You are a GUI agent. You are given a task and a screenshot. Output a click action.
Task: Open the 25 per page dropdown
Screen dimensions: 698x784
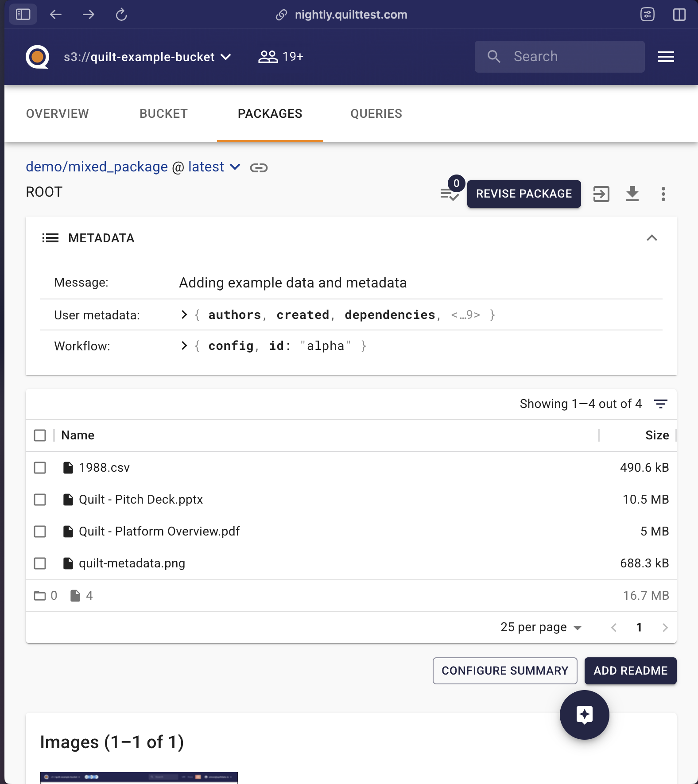pyautogui.click(x=541, y=628)
